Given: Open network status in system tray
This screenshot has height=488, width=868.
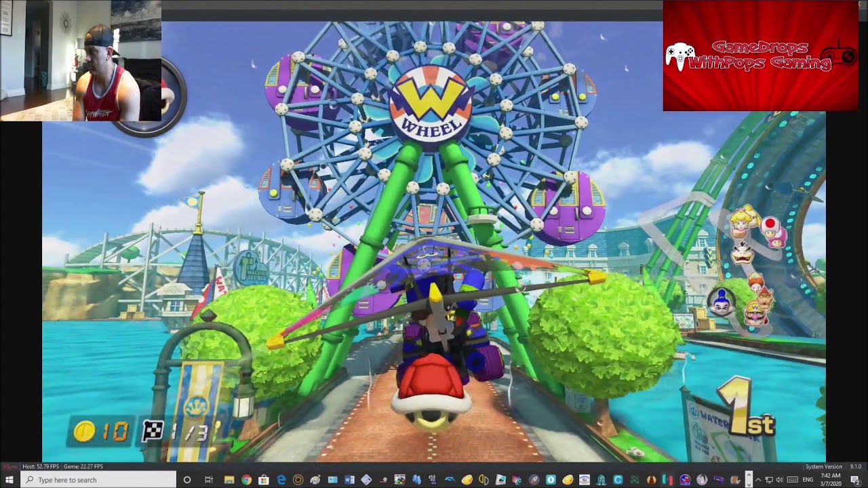Looking at the screenshot, I should 769,480.
